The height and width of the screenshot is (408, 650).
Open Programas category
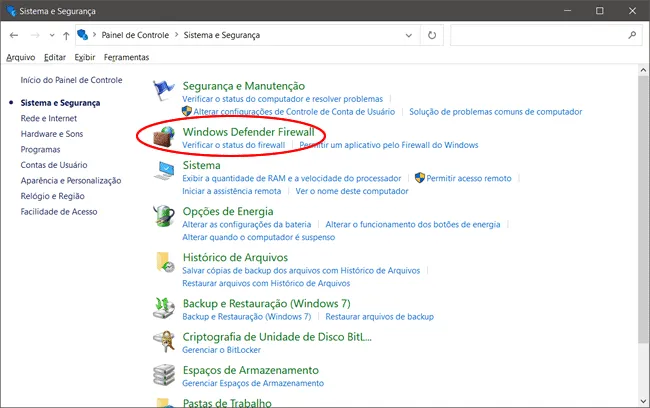tap(40, 150)
